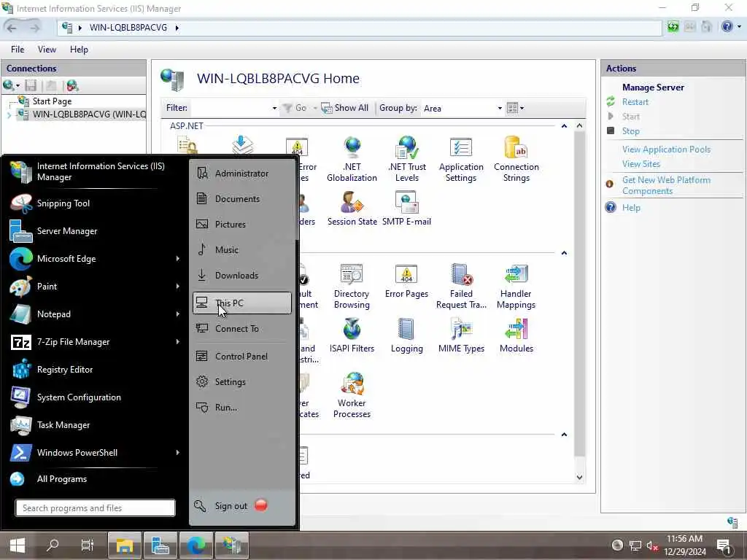The width and height of the screenshot is (747, 560).
Task: Click the refresh page icon in the address bar
Action: pos(673,27)
